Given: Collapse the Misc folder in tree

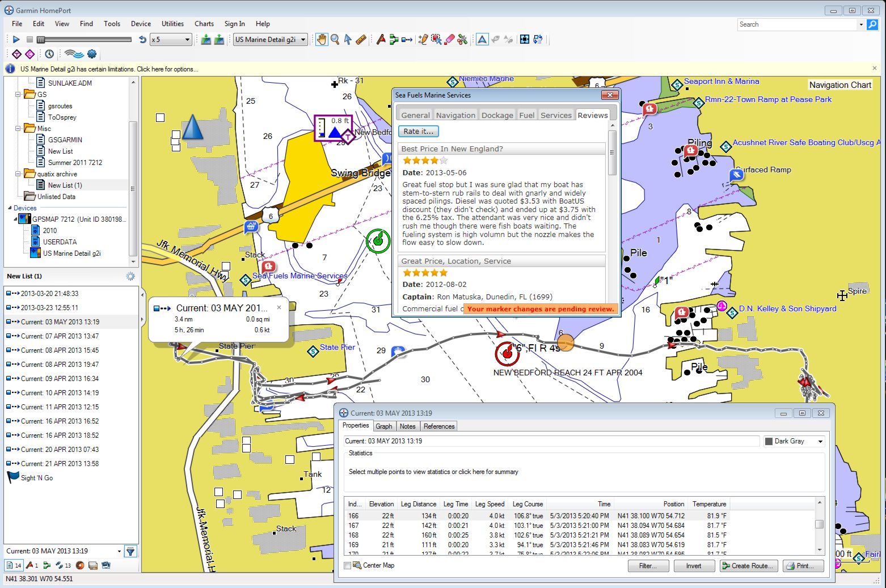Looking at the screenshot, I should 18,129.
